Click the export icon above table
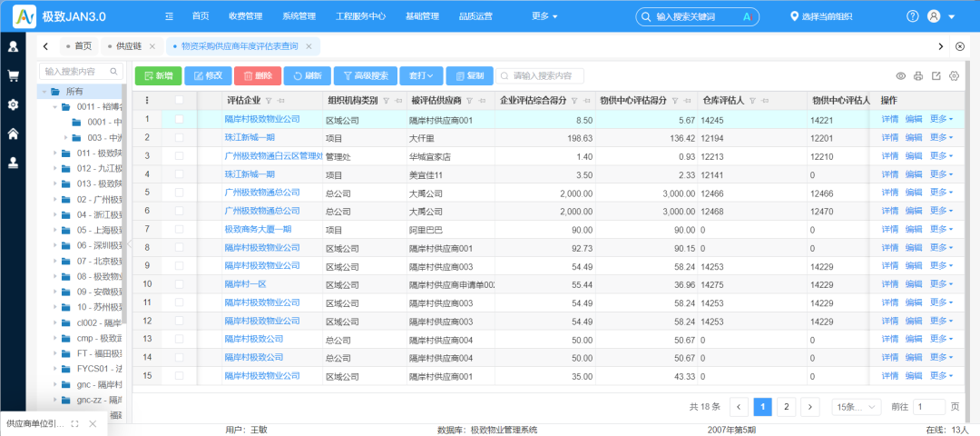The width and height of the screenshot is (980, 436). click(936, 76)
